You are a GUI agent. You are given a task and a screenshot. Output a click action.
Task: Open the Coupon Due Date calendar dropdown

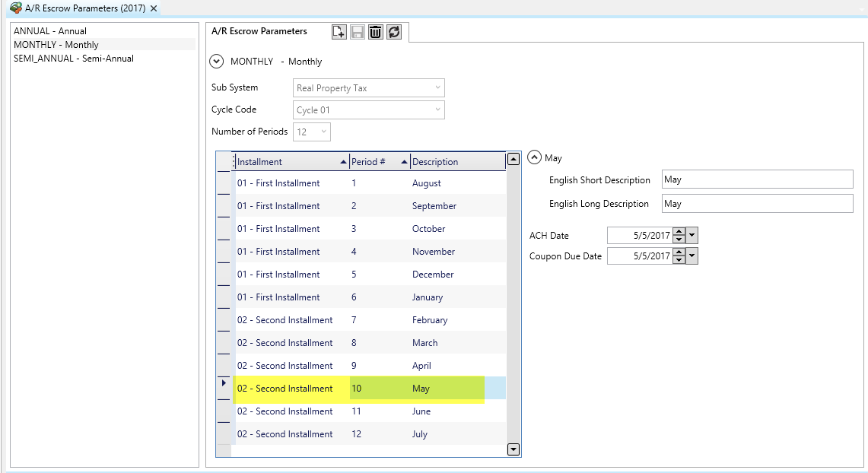coord(692,256)
